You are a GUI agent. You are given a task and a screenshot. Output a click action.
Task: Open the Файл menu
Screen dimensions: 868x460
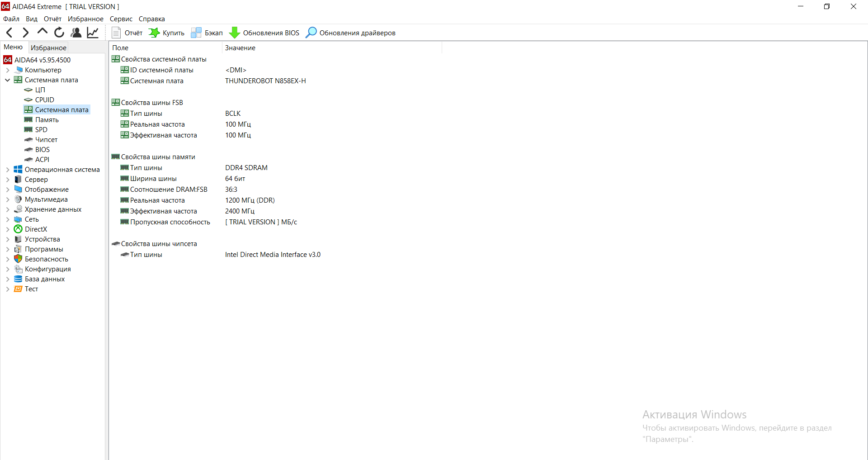tap(11, 19)
